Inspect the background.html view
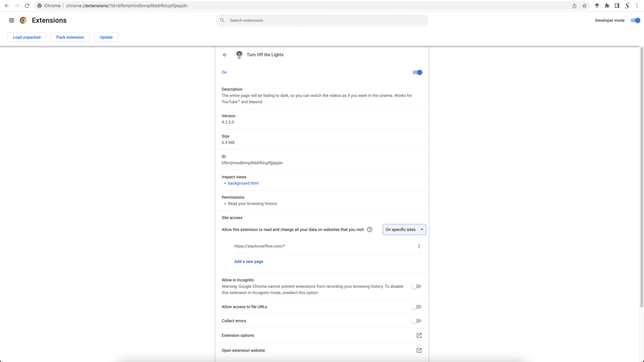 pyautogui.click(x=243, y=183)
